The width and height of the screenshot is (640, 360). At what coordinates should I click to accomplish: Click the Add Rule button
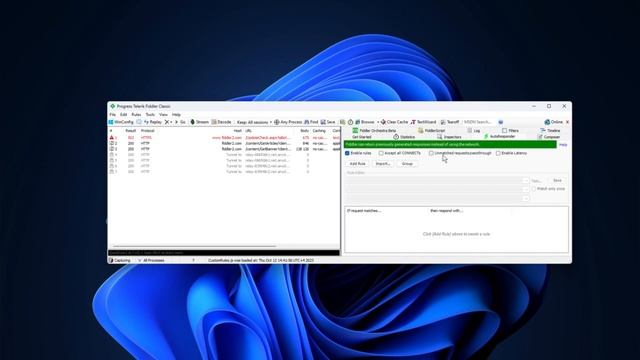click(358, 164)
